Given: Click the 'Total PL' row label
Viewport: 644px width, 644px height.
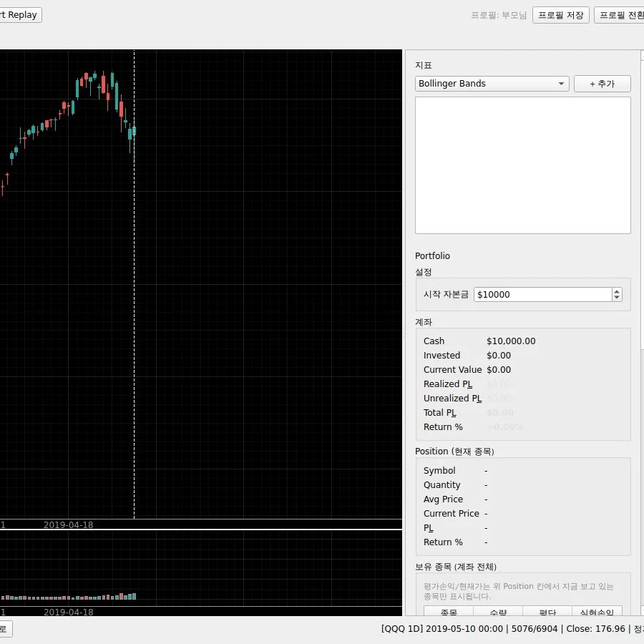Looking at the screenshot, I should [439, 413].
